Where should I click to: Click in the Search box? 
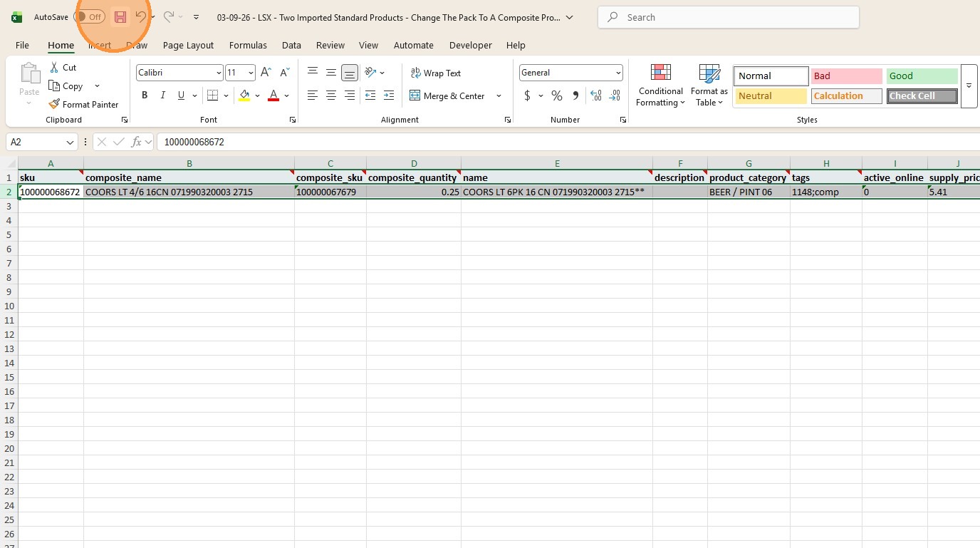click(x=729, y=17)
